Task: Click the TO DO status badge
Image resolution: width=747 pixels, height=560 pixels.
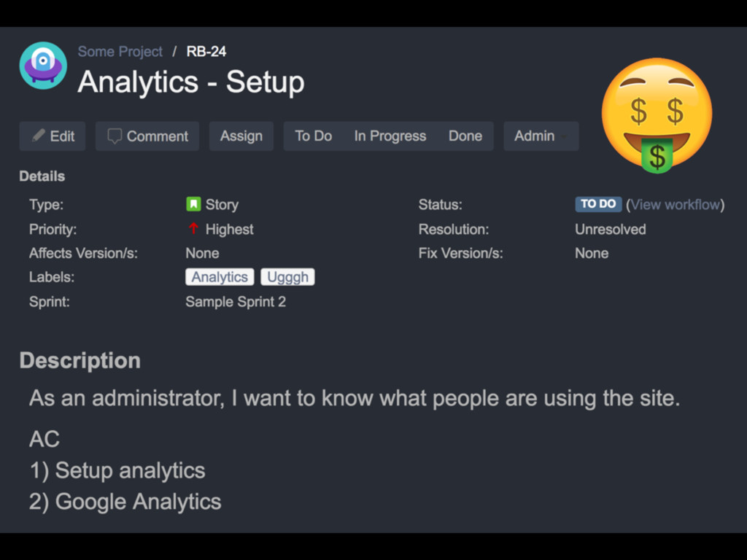Action: 598,204
